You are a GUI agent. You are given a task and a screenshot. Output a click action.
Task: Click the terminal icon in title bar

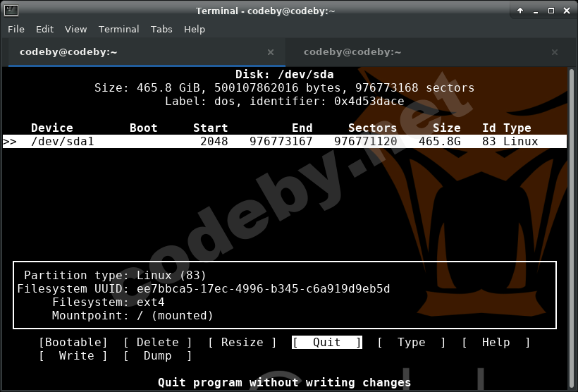pyautogui.click(x=11, y=11)
